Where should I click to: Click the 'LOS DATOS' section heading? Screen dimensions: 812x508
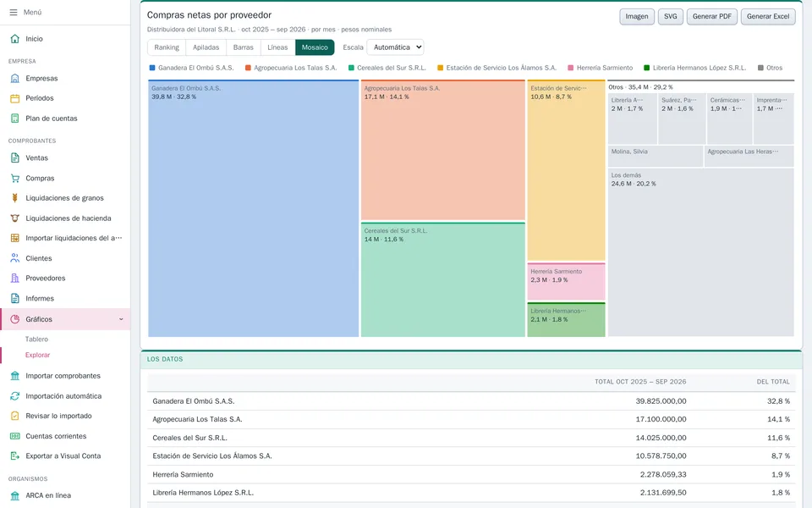[165, 359]
